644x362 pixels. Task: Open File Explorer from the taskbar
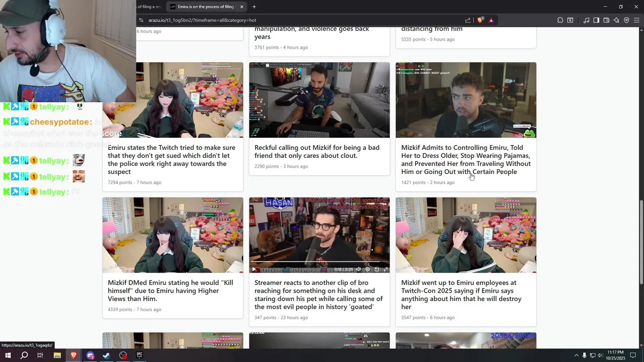point(57,355)
